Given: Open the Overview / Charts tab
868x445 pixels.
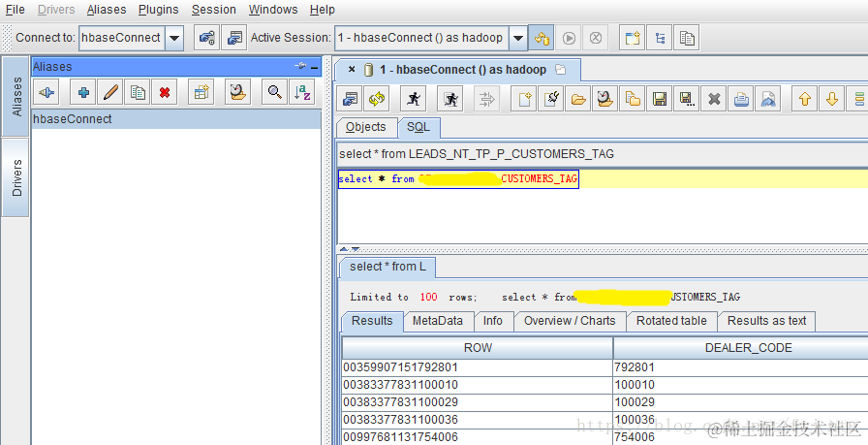Looking at the screenshot, I should (x=570, y=321).
